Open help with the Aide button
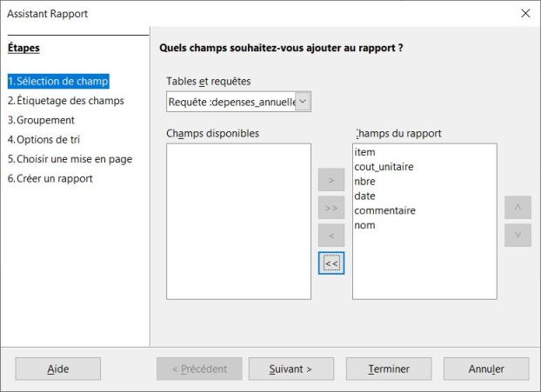541x392 pixels. 58,369
